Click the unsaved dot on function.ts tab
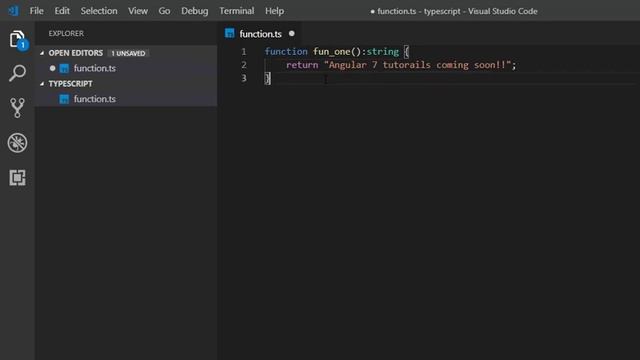Image resolution: width=640 pixels, height=360 pixels. click(291, 33)
